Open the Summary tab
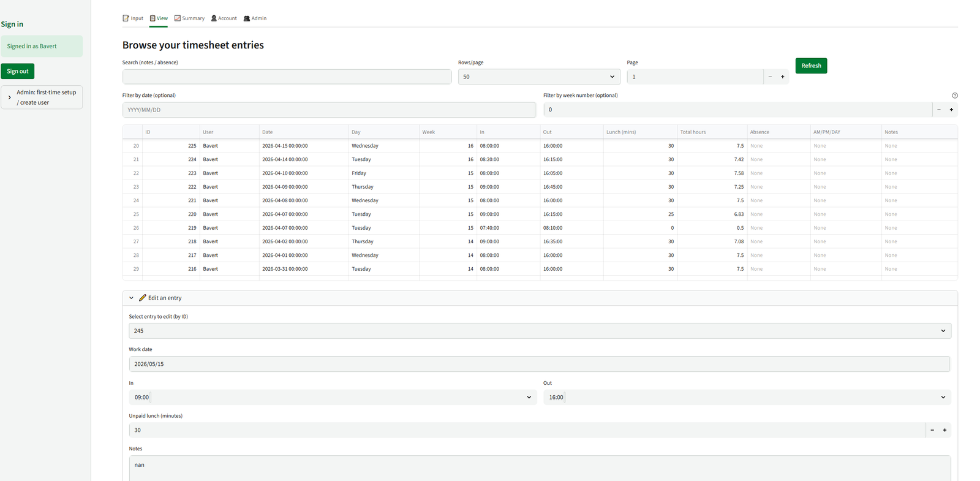980x481 pixels. coord(189,18)
